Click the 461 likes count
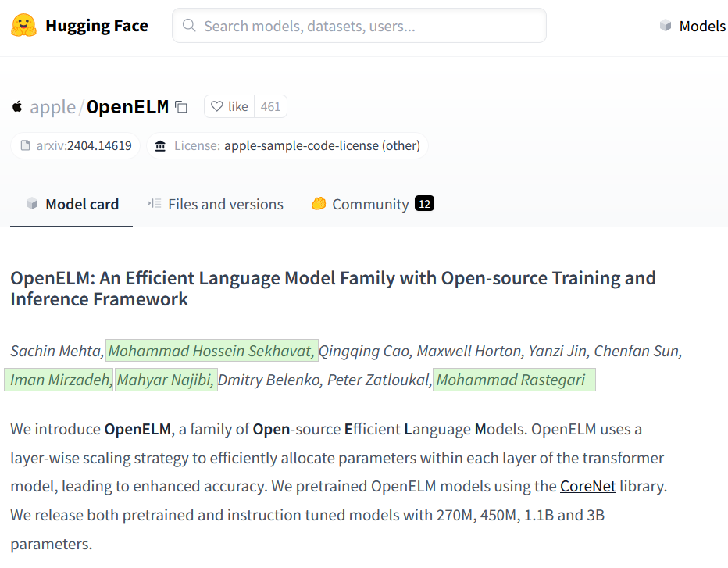The width and height of the screenshot is (728, 568). [x=270, y=107]
